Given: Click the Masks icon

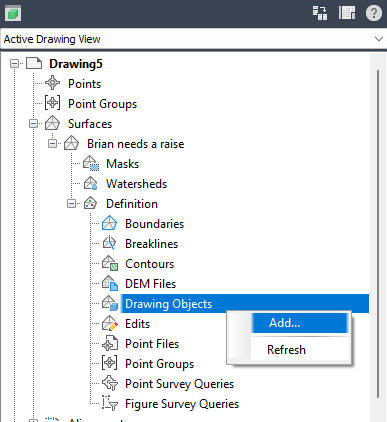Looking at the screenshot, I should 91,163.
